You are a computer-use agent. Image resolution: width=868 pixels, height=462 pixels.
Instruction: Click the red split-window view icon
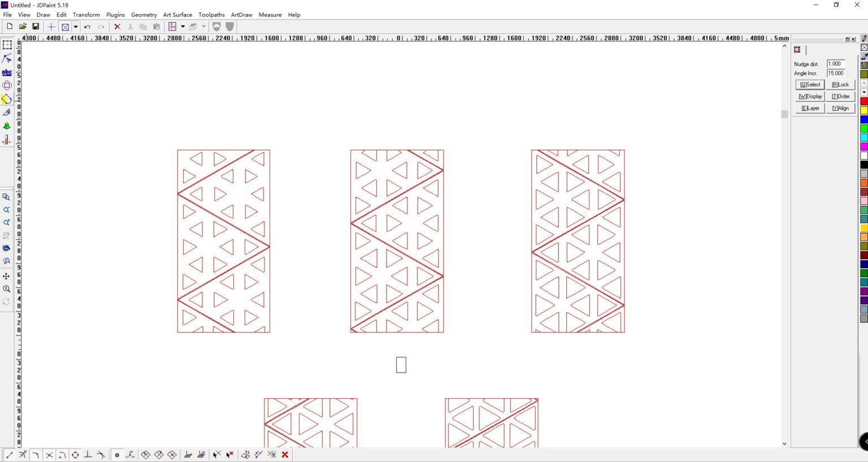click(172, 27)
